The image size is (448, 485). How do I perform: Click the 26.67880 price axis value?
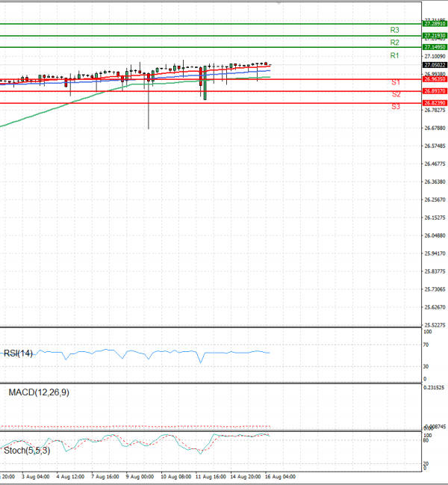tap(435, 128)
